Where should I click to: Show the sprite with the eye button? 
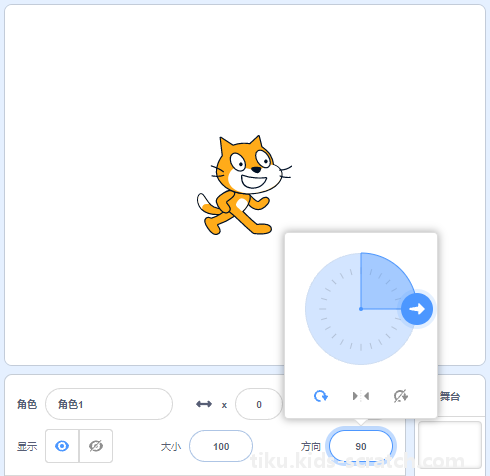click(x=62, y=446)
